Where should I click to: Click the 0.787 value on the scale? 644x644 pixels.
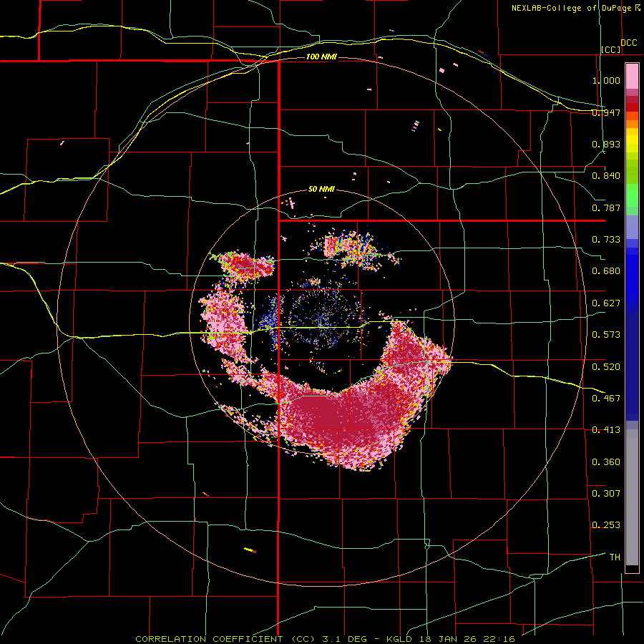[x=606, y=208]
